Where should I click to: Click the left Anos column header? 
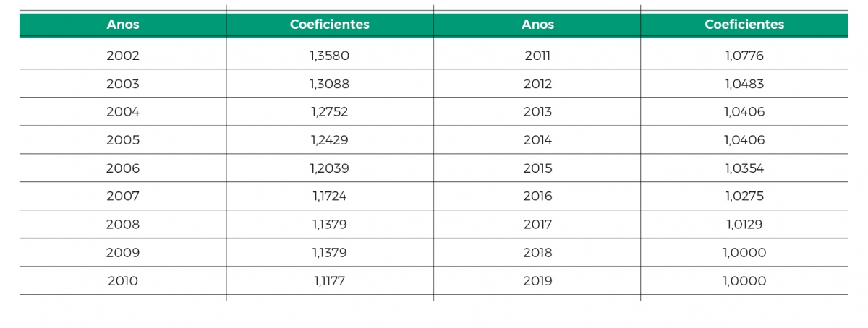[x=123, y=25]
